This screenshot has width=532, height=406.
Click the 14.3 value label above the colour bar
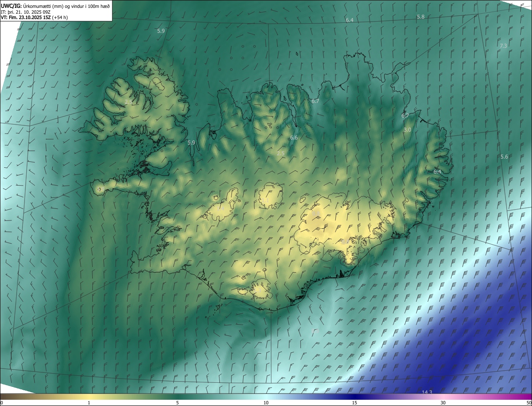point(427,392)
